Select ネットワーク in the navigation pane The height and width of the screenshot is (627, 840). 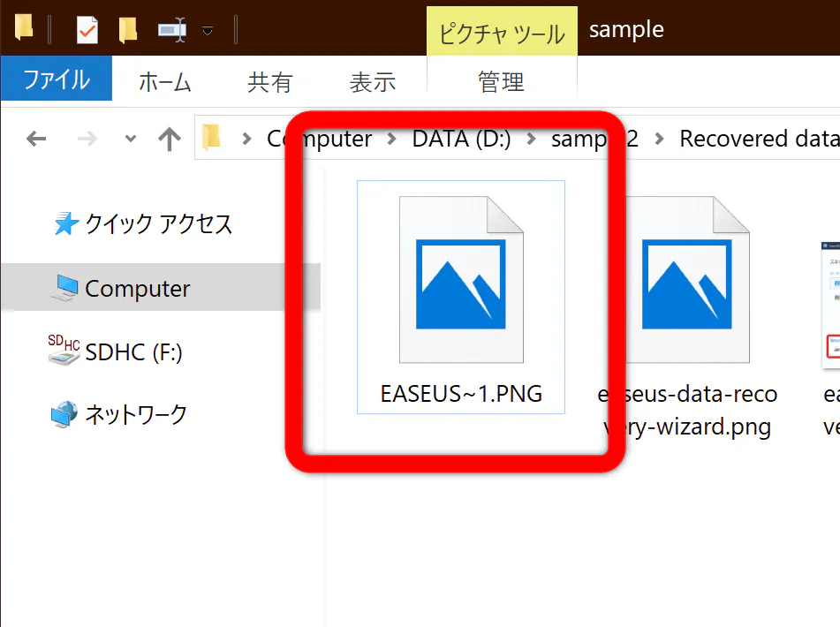pyautogui.click(x=136, y=414)
